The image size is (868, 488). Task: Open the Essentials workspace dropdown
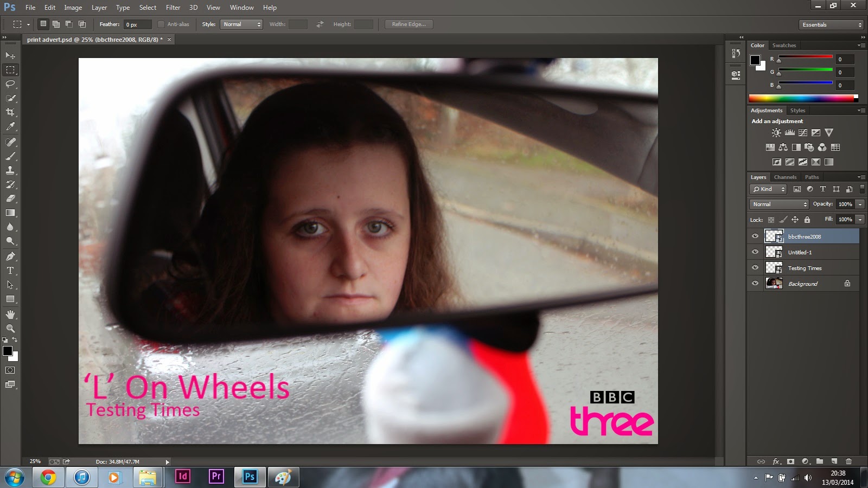click(832, 25)
